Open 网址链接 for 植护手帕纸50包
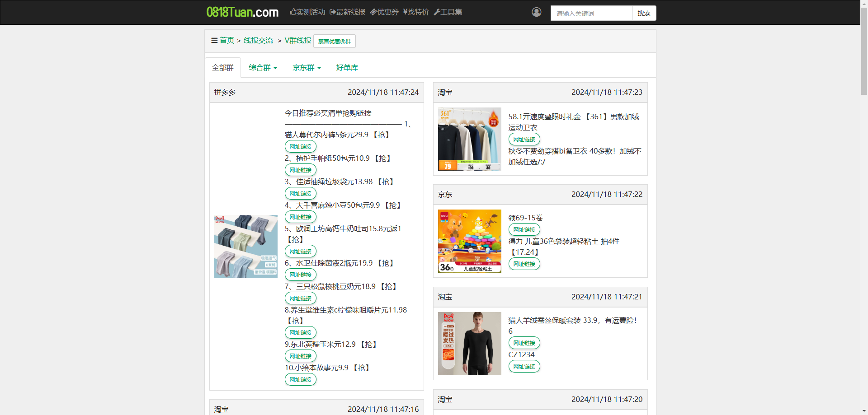The image size is (868, 415). point(300,170)
